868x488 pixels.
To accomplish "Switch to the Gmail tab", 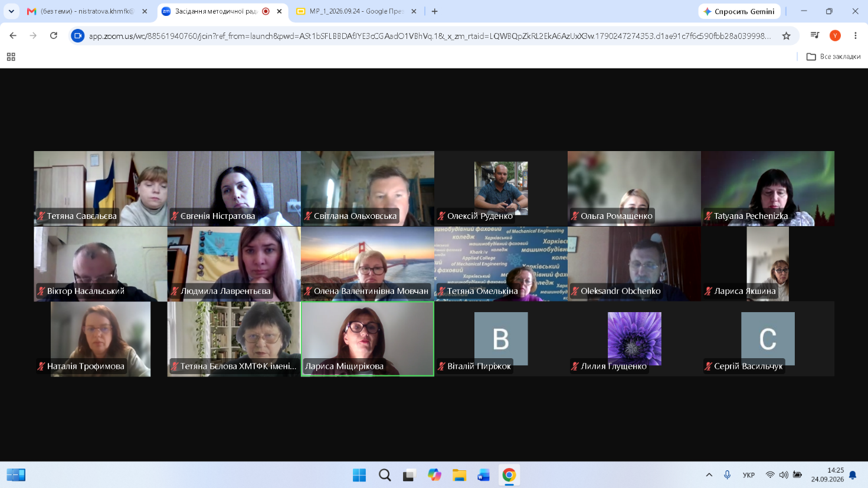I will pyautogui.click(x=87, y=11).
